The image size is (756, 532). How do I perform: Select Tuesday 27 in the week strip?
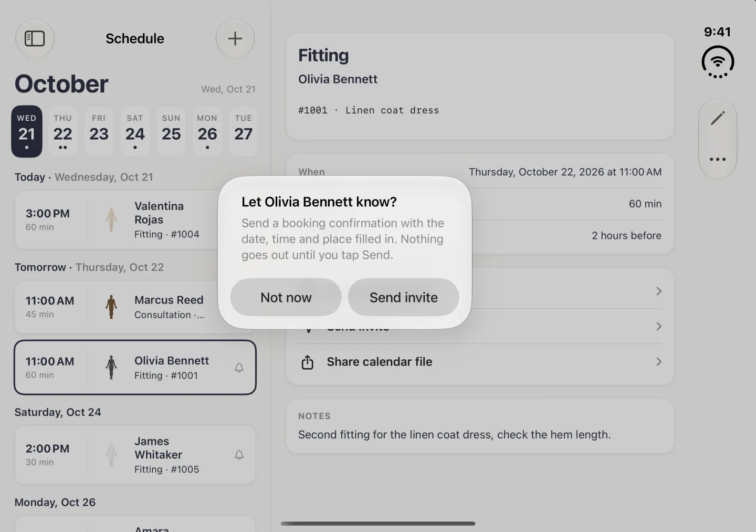244,131
